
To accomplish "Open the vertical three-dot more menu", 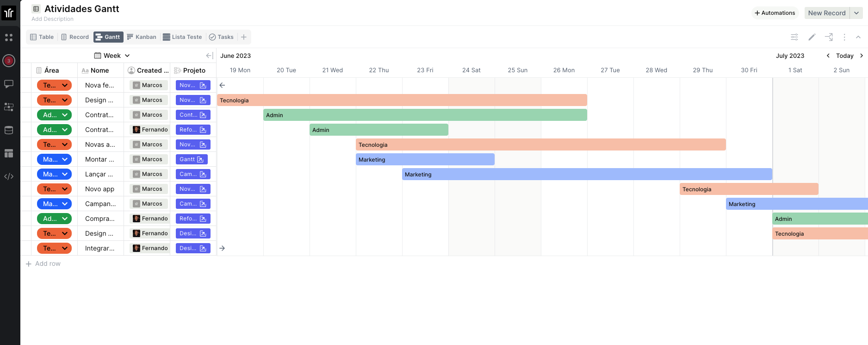I will point(844,37).
